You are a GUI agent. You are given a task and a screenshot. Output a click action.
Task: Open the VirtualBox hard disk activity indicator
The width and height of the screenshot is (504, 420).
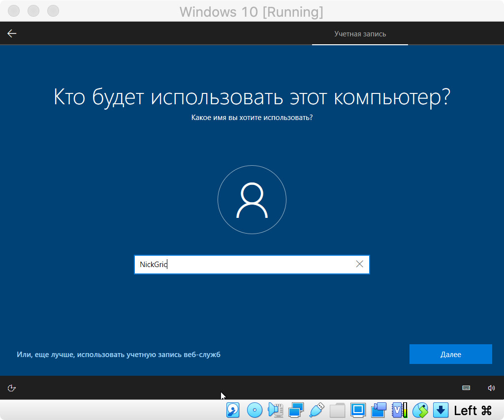(x=233, y=410)
